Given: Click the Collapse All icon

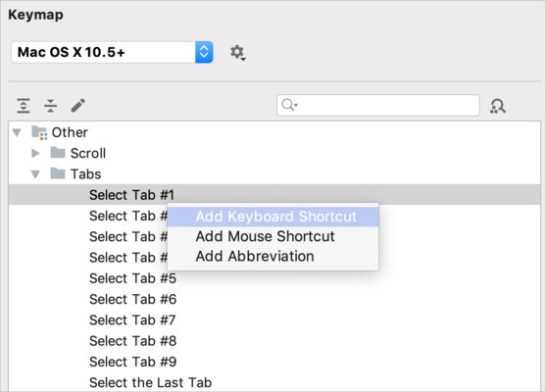Looking at the screenshot, I should 51,106.
